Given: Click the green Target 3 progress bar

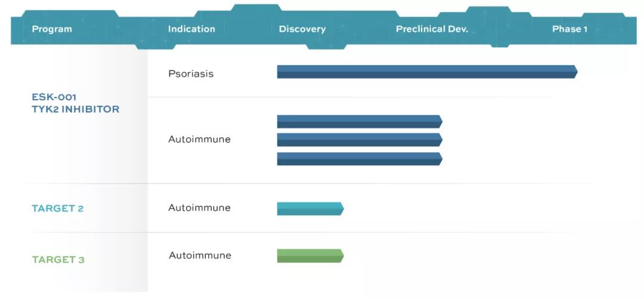Looking at the screenshot, I should pyautogui.click(x=309, y=256).
